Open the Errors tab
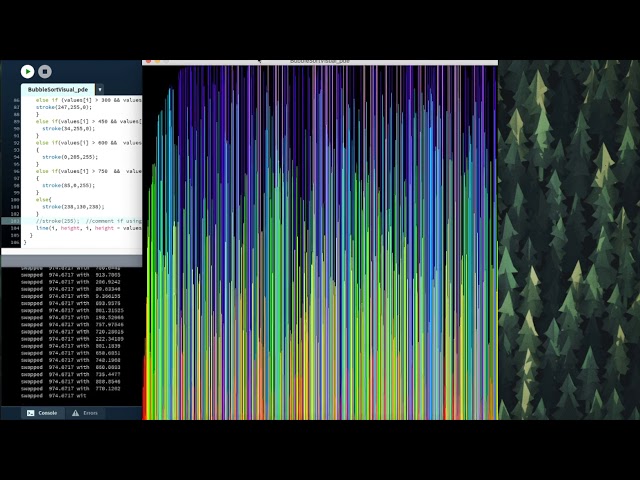Viewport: 640px width, 480px height. click(85, 413)
